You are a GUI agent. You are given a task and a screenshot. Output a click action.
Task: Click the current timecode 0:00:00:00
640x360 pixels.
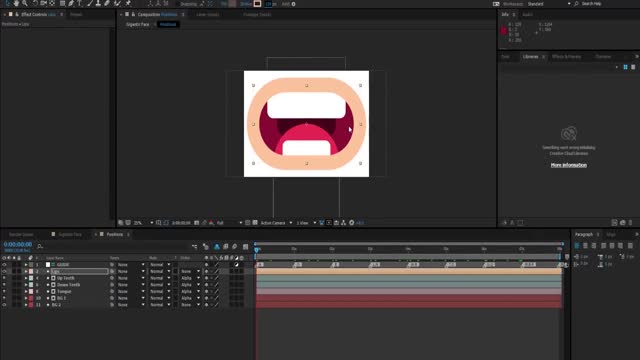coord(18,244)
